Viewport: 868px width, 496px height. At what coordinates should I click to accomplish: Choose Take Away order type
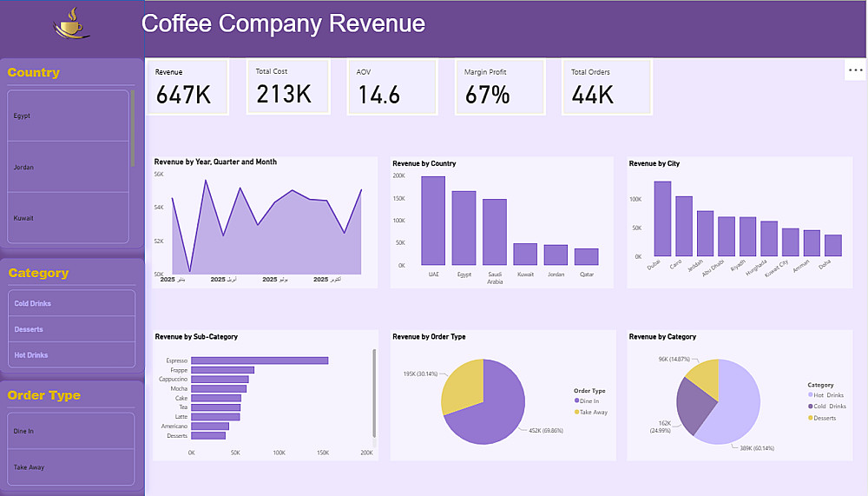point(71,467)
